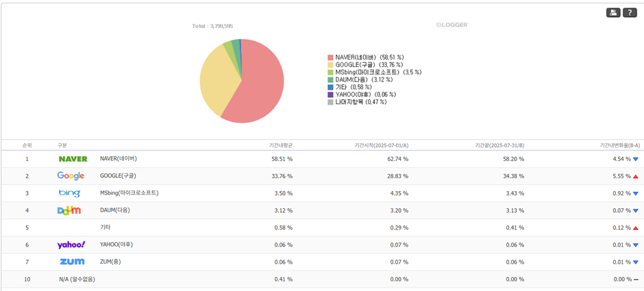Sort by 기간내변화율(B-A) column header

point(619,145)
